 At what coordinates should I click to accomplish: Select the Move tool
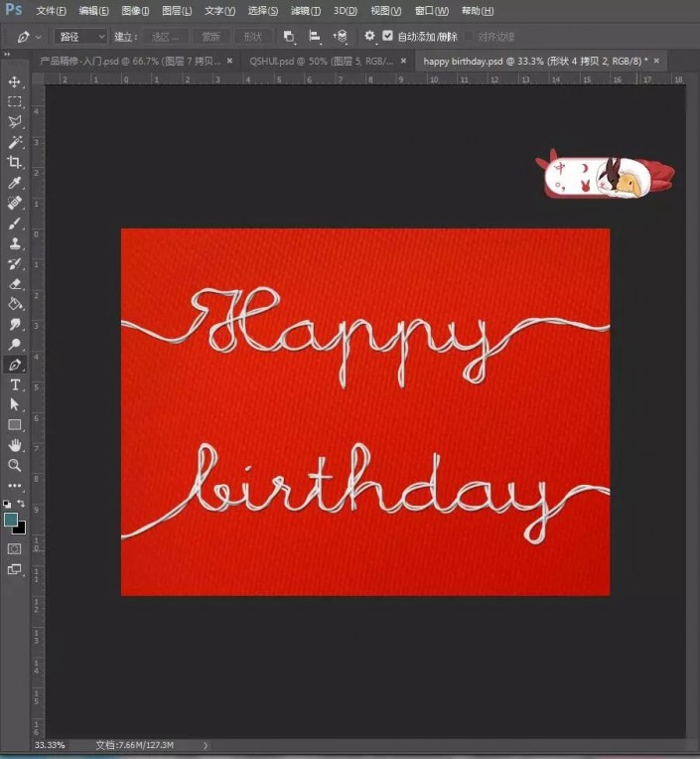pos(15,81)
